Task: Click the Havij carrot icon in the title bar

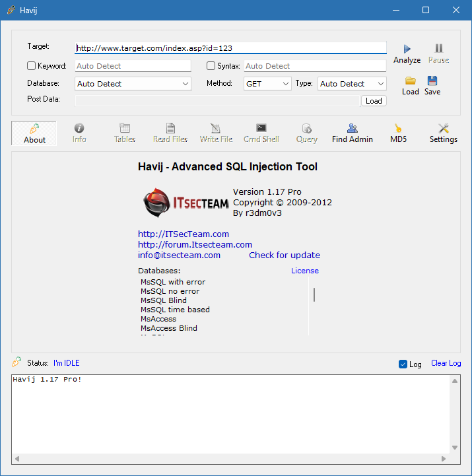Action: [x=11, y=10]
